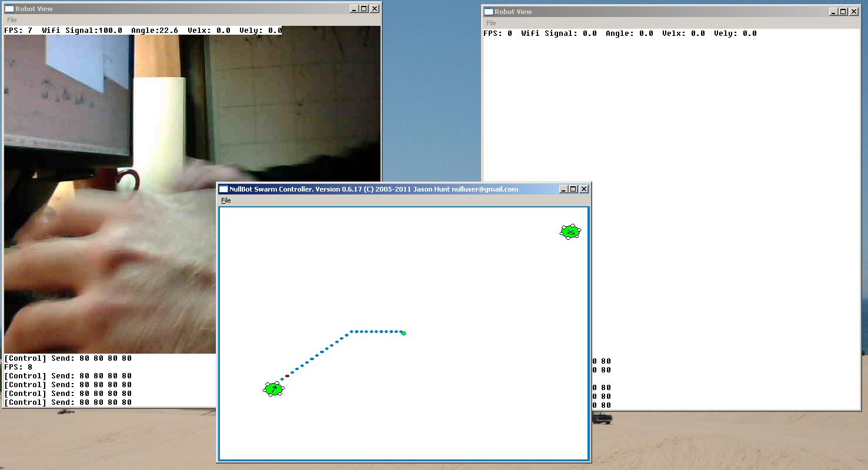Click 'Angle: 0.0' in right Robot View

pos(629,33)
